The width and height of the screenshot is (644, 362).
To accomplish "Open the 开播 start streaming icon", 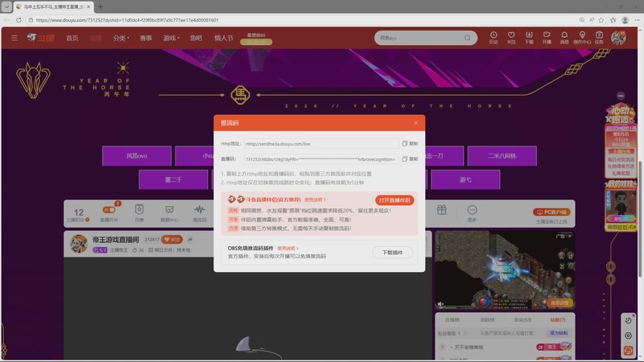I will click(547, 38).
